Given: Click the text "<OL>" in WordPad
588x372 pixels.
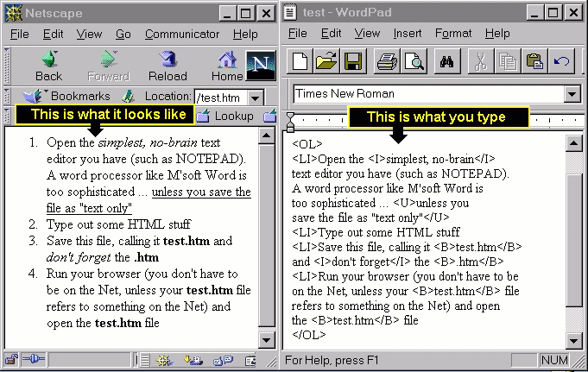Looking at the screenshot, I should [307, 144].
